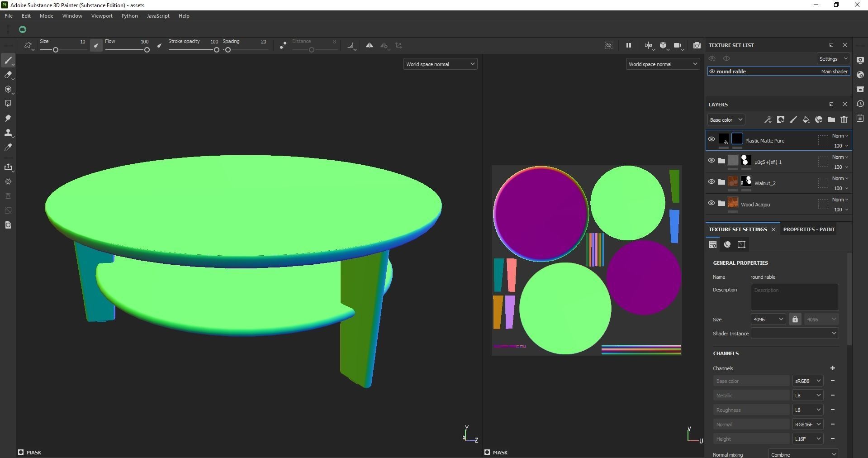
Task: Take a viewport screenshot with the camera icon
Action: [x=697, y=45]
